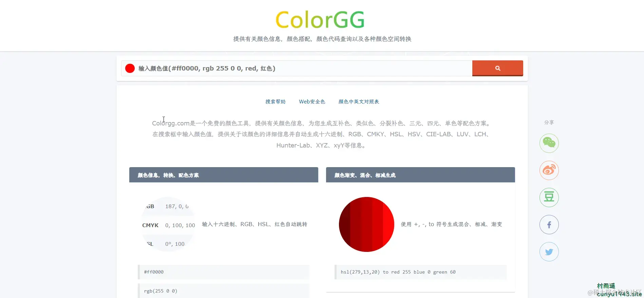Image resolution: width=644 pixels, height=298 pixels.
Task: Click the 分享 label
Action: (x=549, y=122)
